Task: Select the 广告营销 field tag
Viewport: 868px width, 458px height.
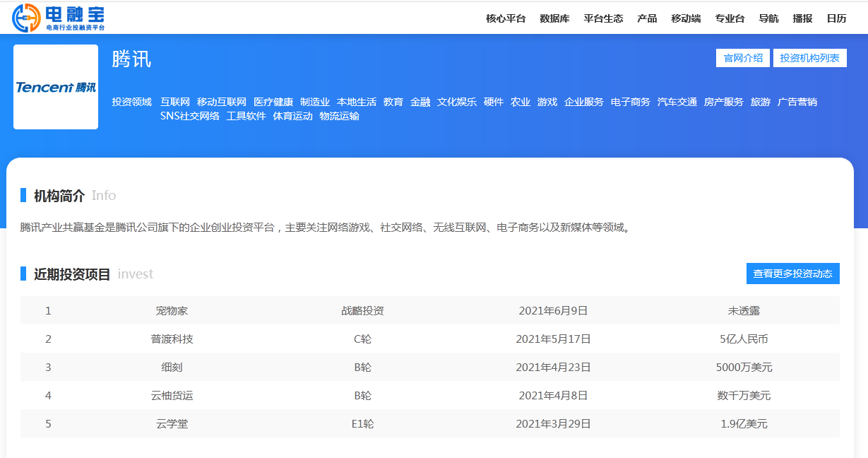Action: (797, 102)
